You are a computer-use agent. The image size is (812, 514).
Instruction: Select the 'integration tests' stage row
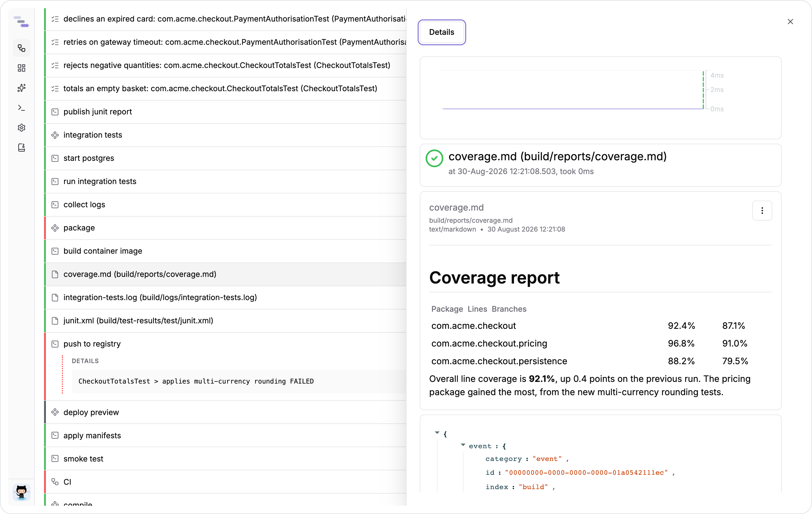coord(226,135)
